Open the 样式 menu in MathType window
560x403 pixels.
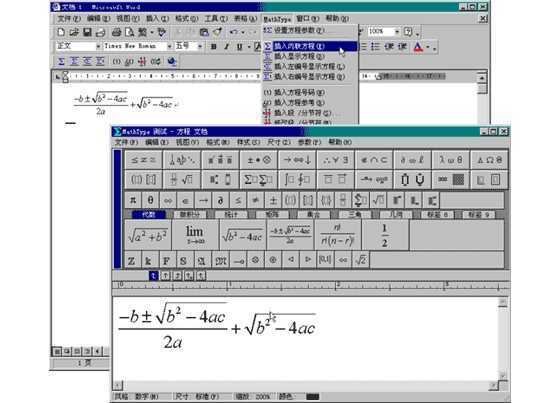[x=248, y=142]
